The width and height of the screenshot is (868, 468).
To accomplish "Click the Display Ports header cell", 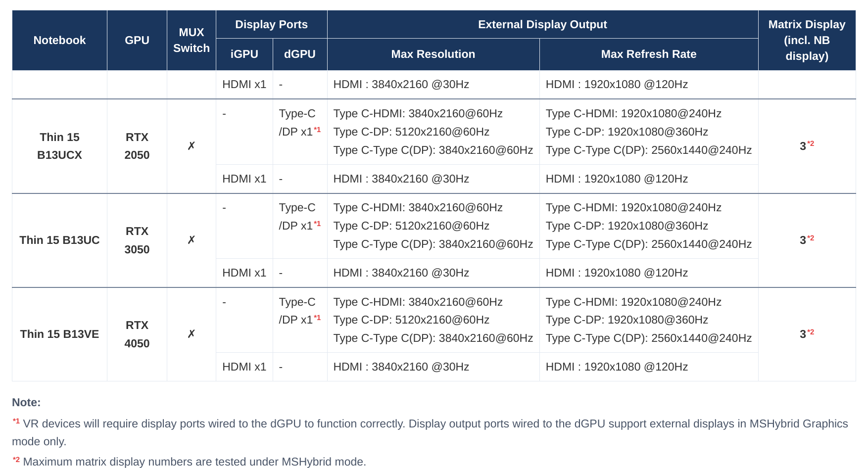I will 271,24.
